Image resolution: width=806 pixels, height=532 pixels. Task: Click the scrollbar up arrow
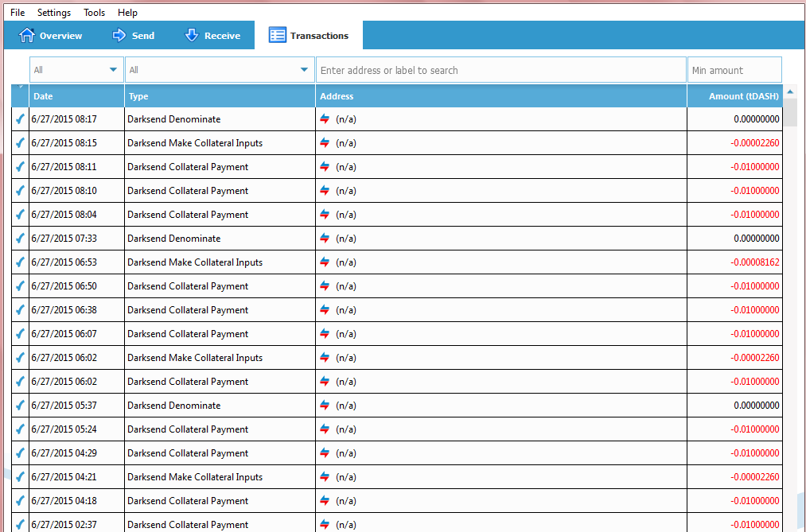click(x=790, y=91)
